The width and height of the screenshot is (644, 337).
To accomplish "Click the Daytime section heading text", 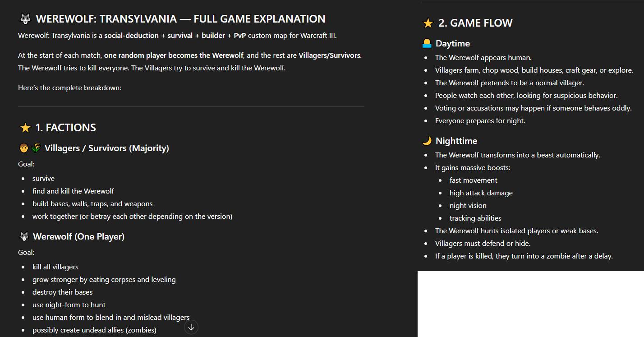I will coord(452,43).
